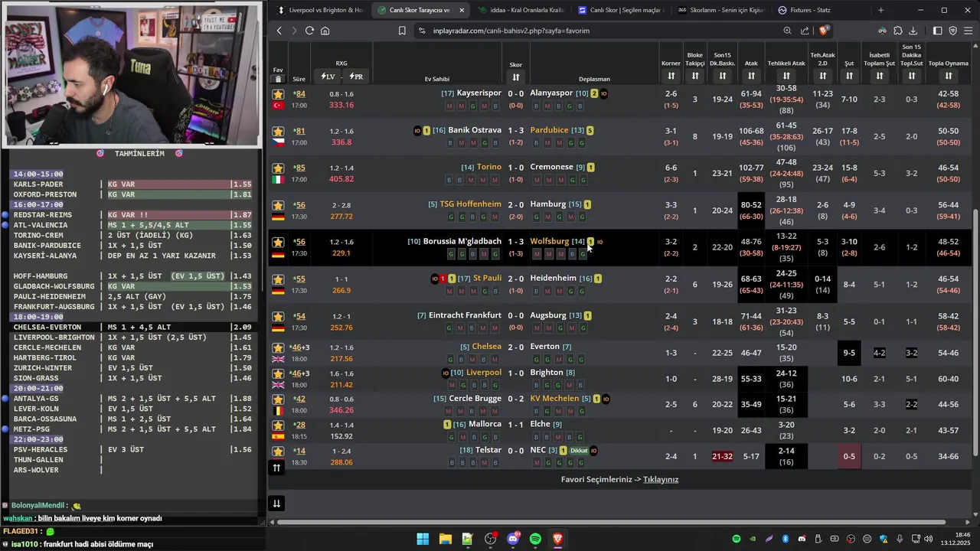The width and height of the screenshot is (980, 551).
Task: Toggle the favorite star for Telstar match
Action: (278, 452)
